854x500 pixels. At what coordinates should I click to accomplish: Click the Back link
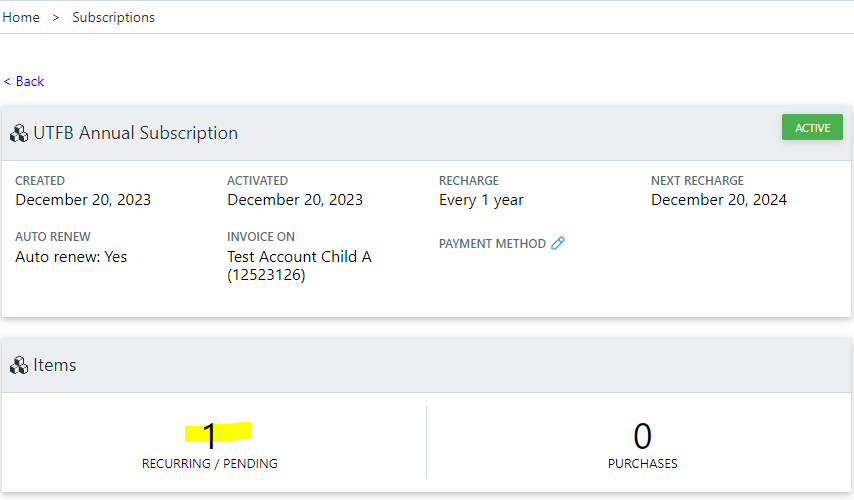[x=24, y=81]
